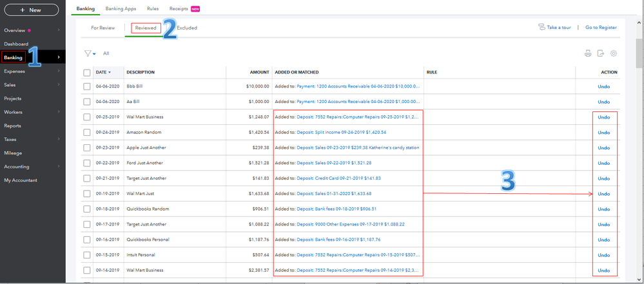644x284 pixels.
Task: Switch to the Banking Apps tab
Action: click(x=121, y=8)
